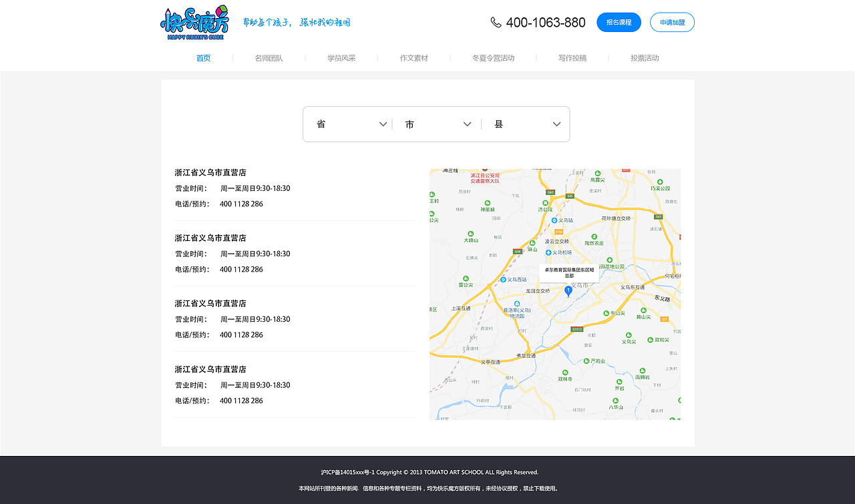Screen dimensions: 855x504
Task: Click the phone handset icon in header
Action: point(496,23)
